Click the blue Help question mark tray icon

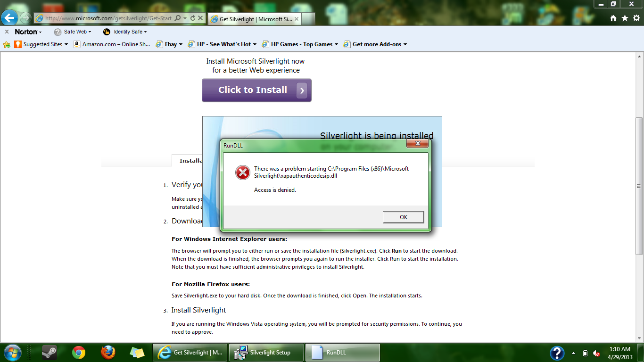coord(557,353)
